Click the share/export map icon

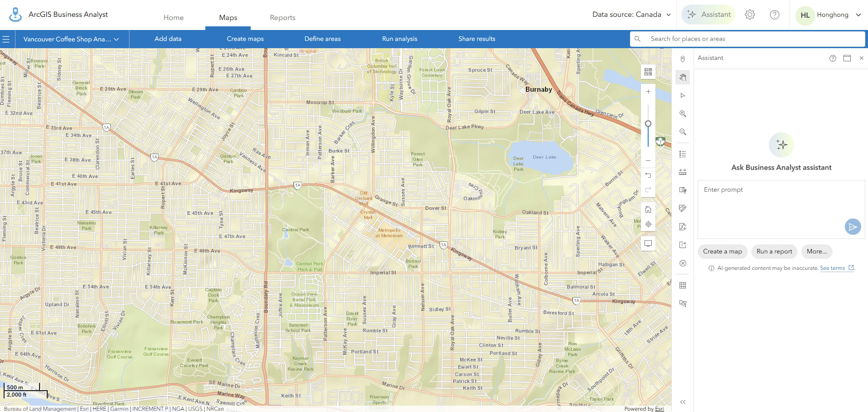[x=683, y=245]
